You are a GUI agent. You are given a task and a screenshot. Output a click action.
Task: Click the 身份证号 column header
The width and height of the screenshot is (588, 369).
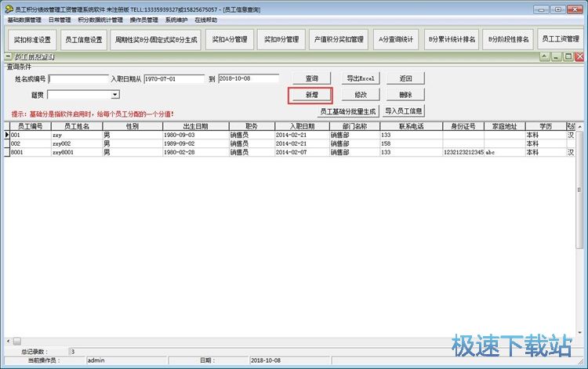(463, 126)
